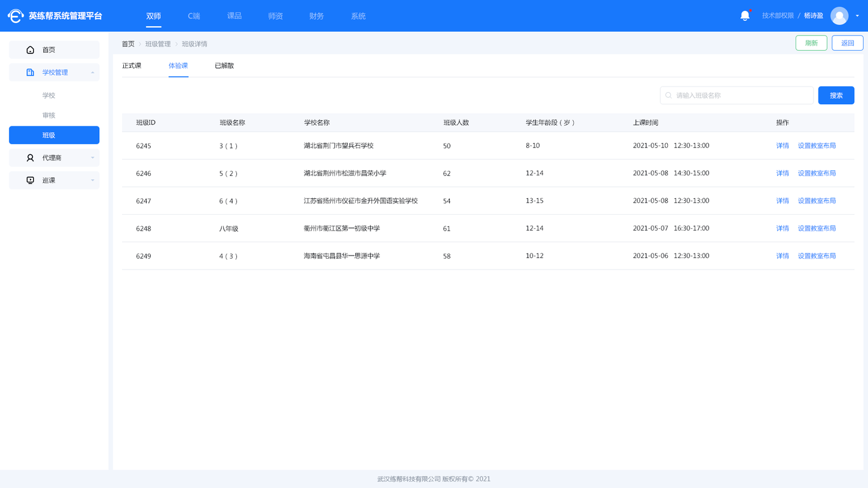Collapse the 学校管理 sidebar section
Viewport: 868px width, 488px height.
pos(93,72)
